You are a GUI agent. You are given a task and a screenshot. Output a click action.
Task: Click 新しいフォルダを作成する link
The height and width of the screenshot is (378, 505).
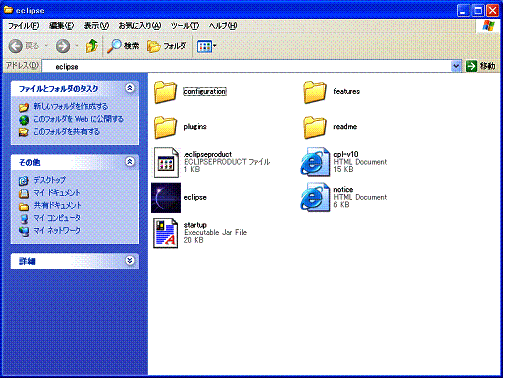click(x=70, y=106)
